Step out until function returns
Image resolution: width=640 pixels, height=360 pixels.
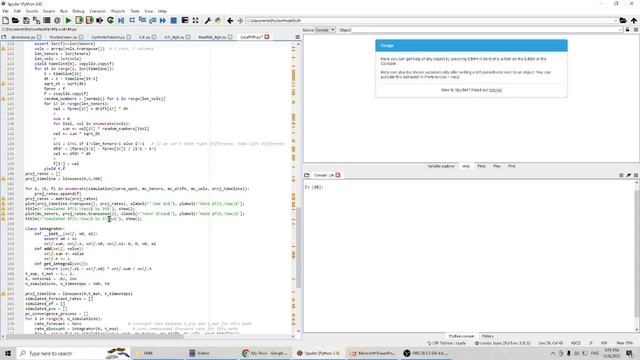[153, 20]
